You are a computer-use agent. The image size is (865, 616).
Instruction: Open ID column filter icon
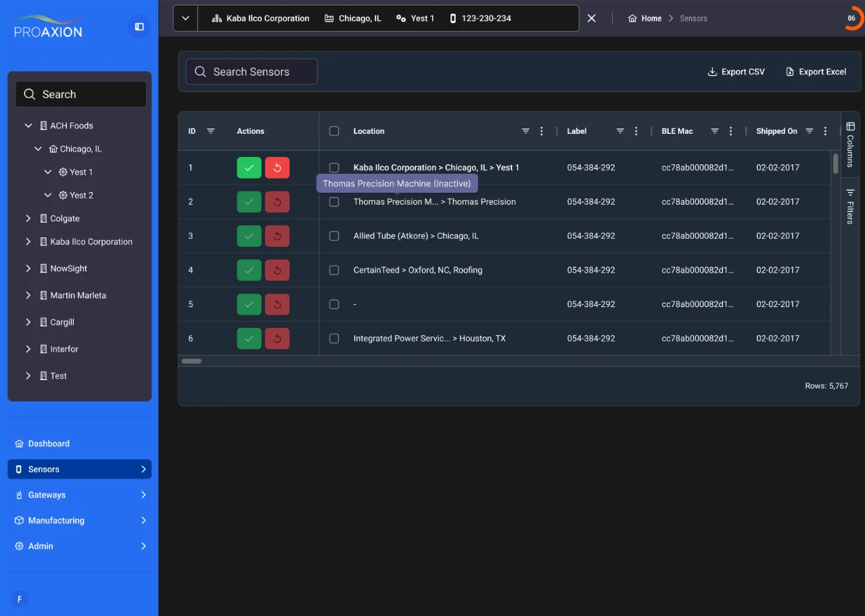[210, 131]
